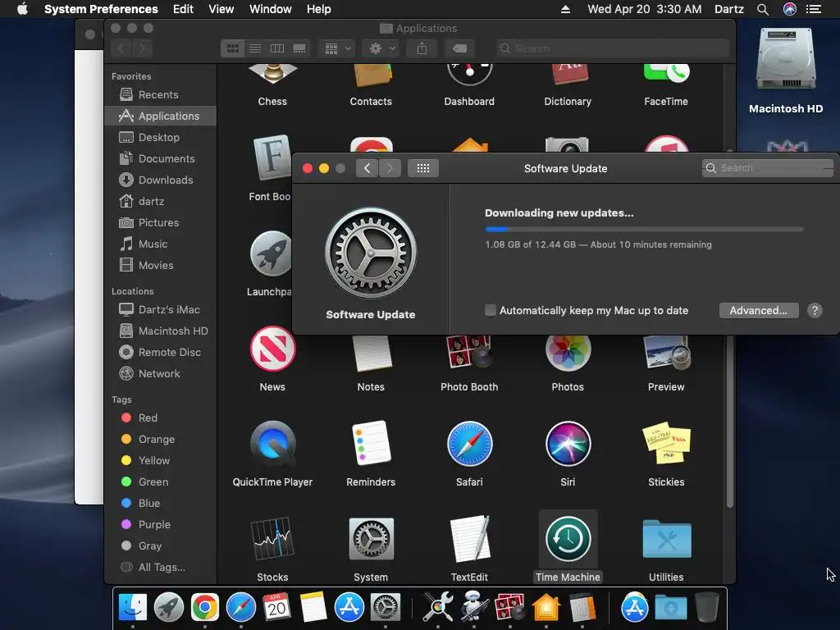840x630 pixels.
Task: Open the Siri app in Applications
Action: (x=568, y=444)
